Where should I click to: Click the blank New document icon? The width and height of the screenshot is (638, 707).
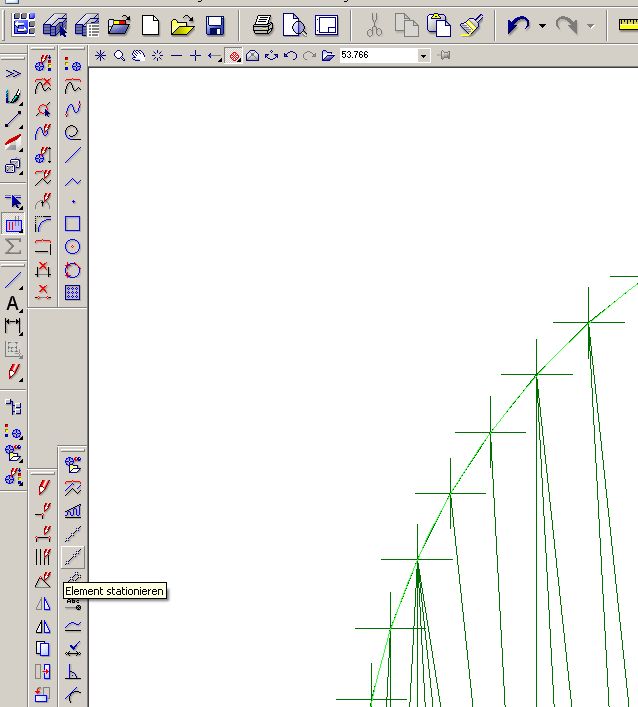tap(150, 25)
